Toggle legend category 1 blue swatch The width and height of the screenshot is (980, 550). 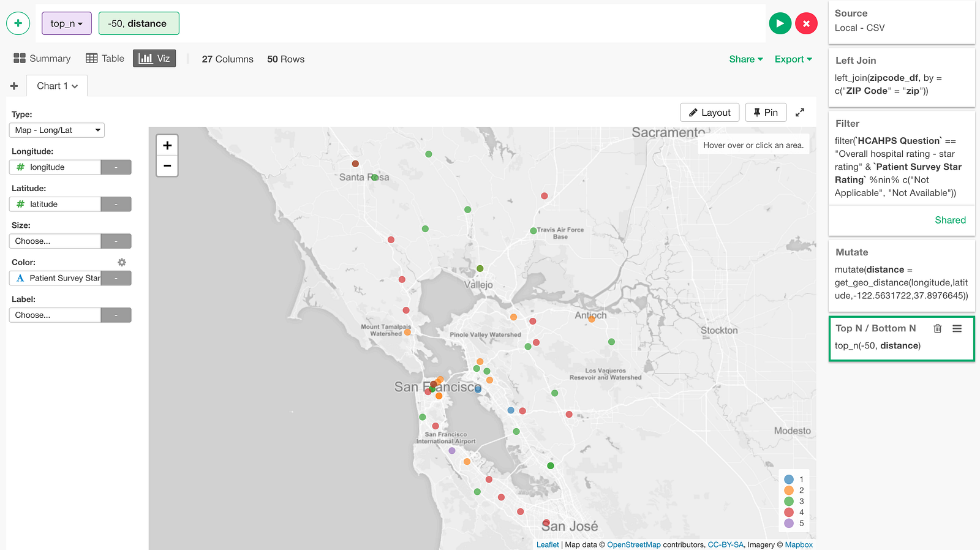click(x=789, y=480)
